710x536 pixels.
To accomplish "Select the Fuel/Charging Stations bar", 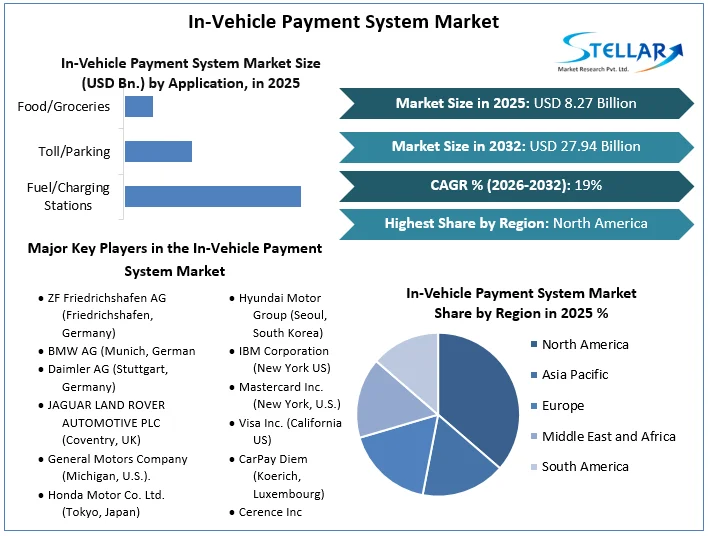I will (x=213, y=196).
